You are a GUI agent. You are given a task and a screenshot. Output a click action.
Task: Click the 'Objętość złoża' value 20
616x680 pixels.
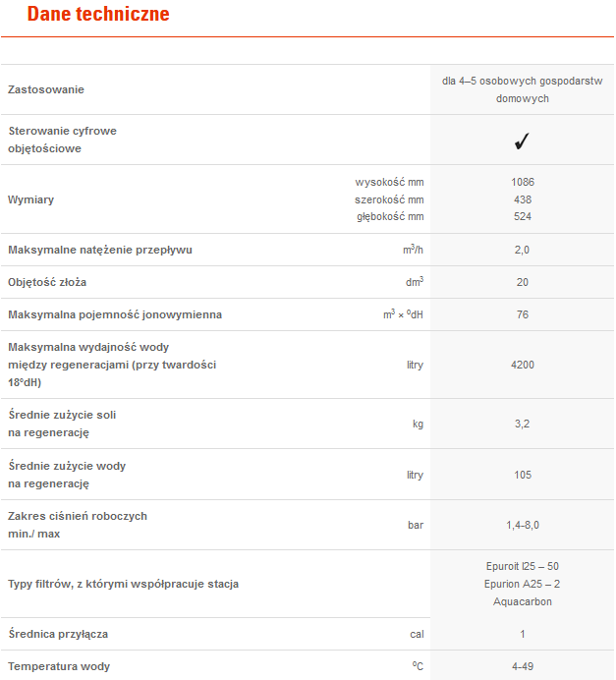point(523,282)
